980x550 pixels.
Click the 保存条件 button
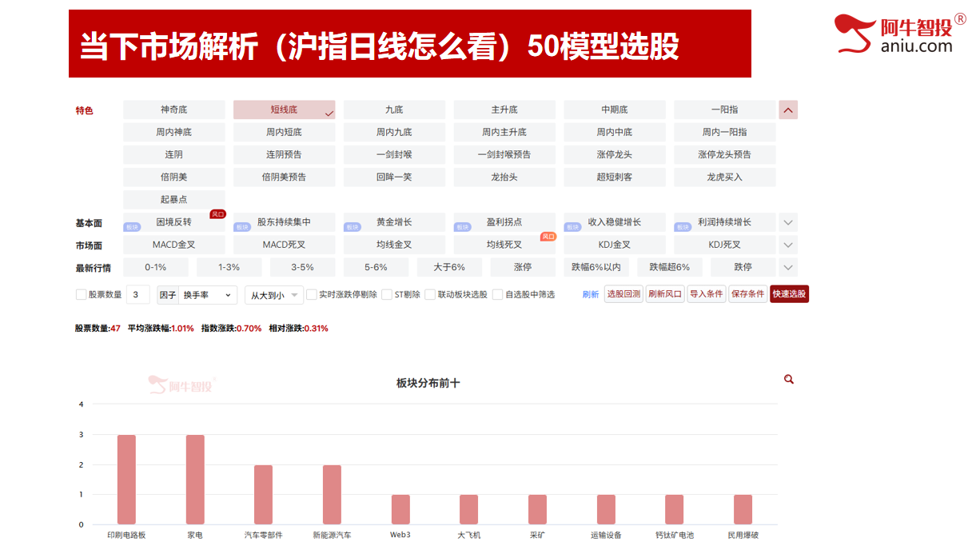click(x=747, y=294)
